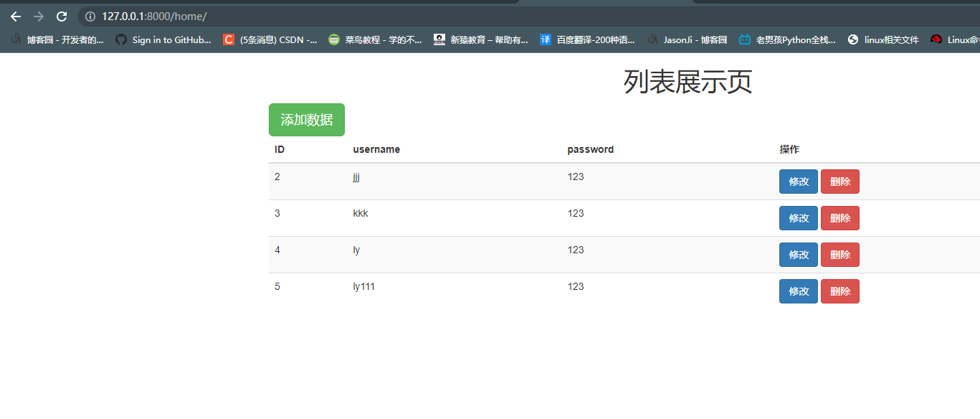Viewport: 980px width, 419px height.
Task: Click the username cell ly111
Action: tap(364, 286)
